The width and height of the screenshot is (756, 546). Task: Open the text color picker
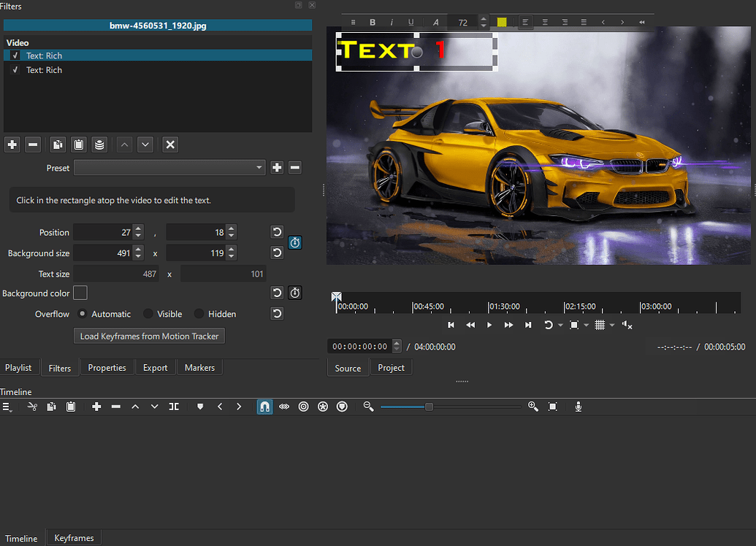click(x=502, y=22)
